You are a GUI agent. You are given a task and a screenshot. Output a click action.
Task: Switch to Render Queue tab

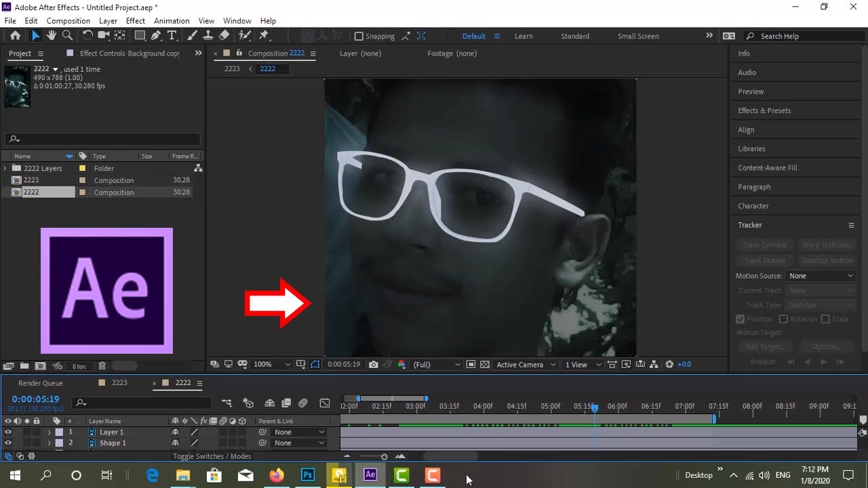tap(41, 383)
